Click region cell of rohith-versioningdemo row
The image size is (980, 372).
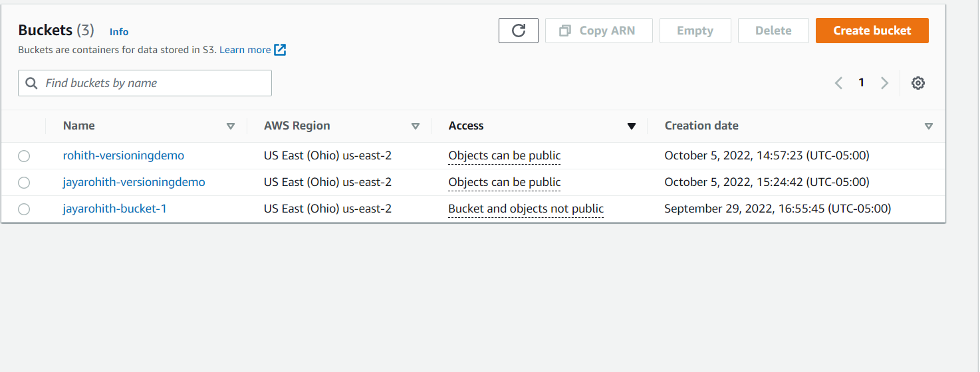(328, 155)
